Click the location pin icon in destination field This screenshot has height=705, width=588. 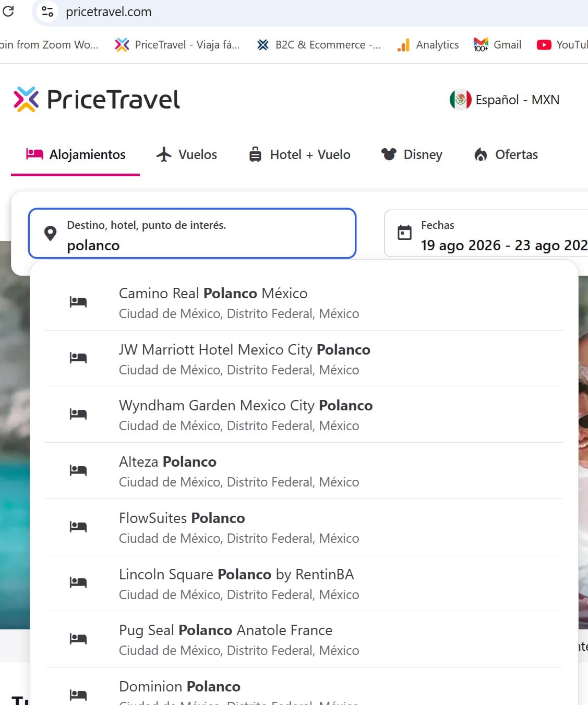tap(50, 233)
